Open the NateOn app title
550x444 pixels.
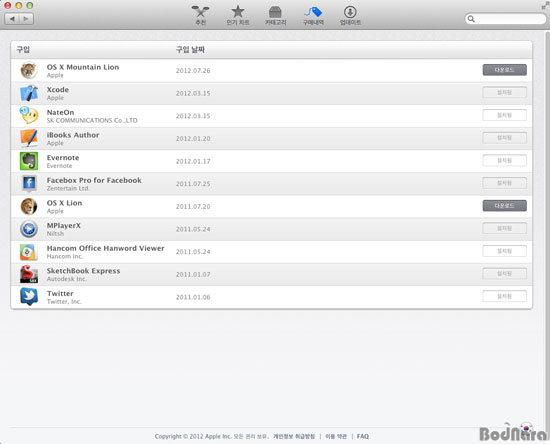(x=60, y=112)
